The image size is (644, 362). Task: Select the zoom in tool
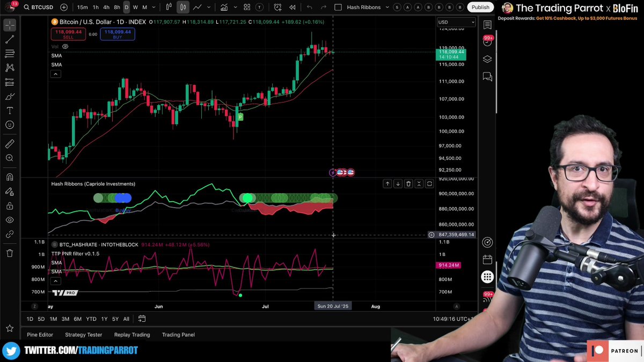pos(10,158)
